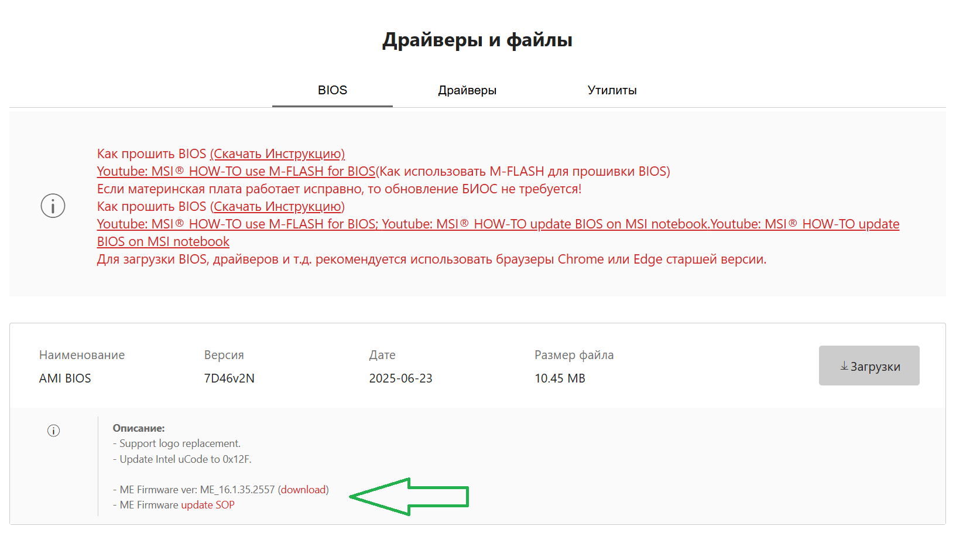The height and width of the screenshot is (536, 980).
Task: Click the Наименование column label
Action: 82,355
